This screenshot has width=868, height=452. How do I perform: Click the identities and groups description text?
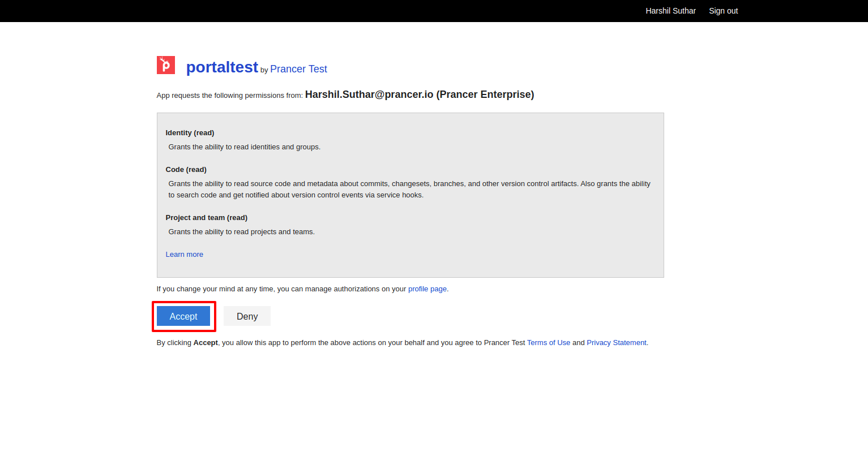[244, 147]
